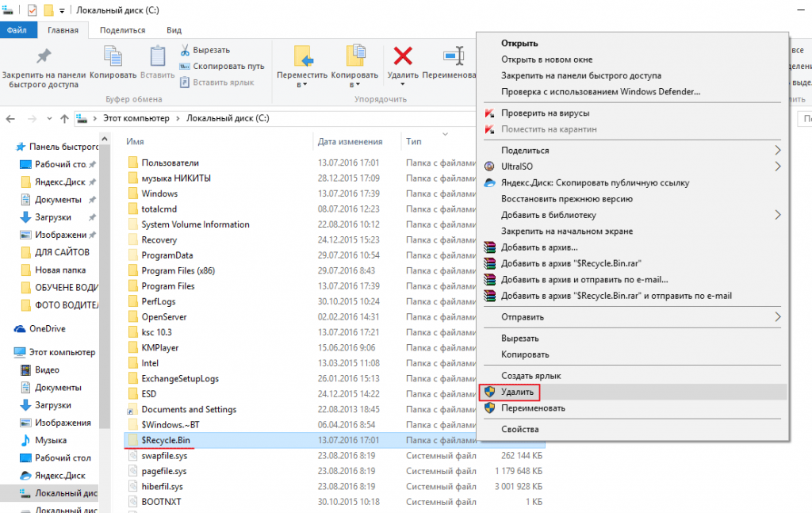Click the Paste clipboard icon in the ribbon
Viewport: 812px width, 513px height.
click(x=158, y=56)
